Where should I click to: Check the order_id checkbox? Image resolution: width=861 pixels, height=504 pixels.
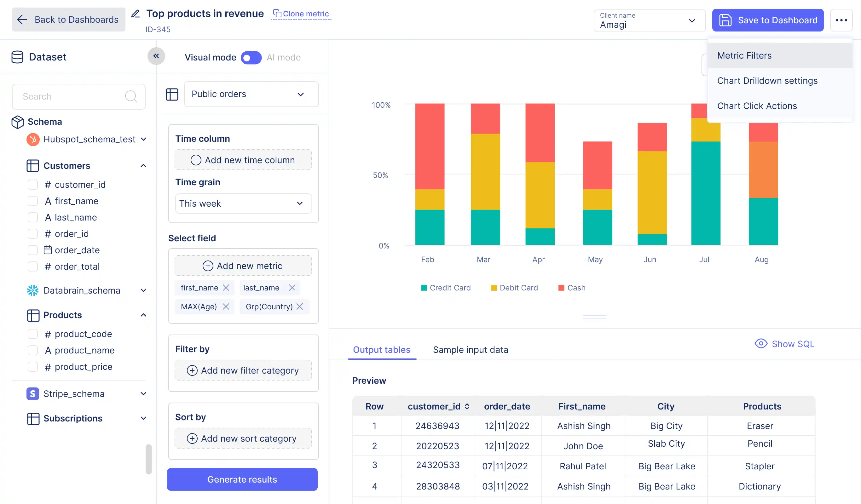click(x=33, y=234)
